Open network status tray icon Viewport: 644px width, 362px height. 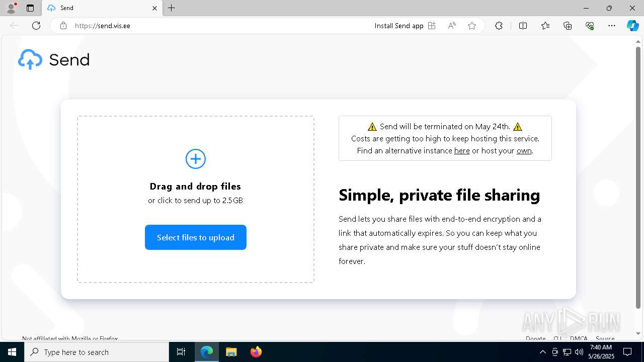pyautogui.click(x=567, y=352)
